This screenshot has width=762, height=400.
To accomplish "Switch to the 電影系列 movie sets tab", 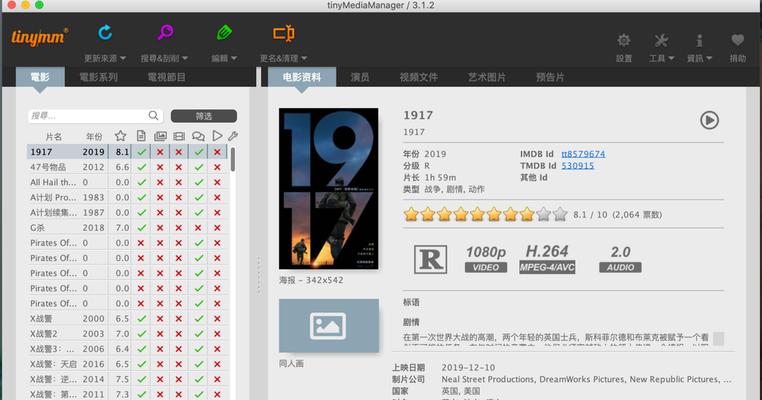I will click(x=98, y=77).
